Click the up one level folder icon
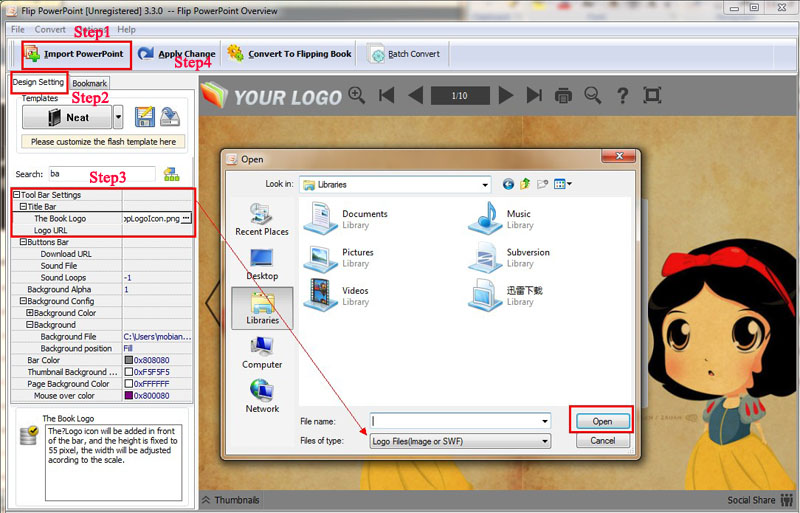Viewport: 800px width, 513px height. coord(525,184)
